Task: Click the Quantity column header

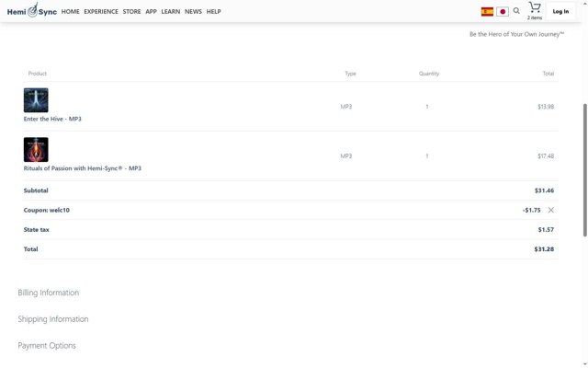Action: tap(429, 74)
